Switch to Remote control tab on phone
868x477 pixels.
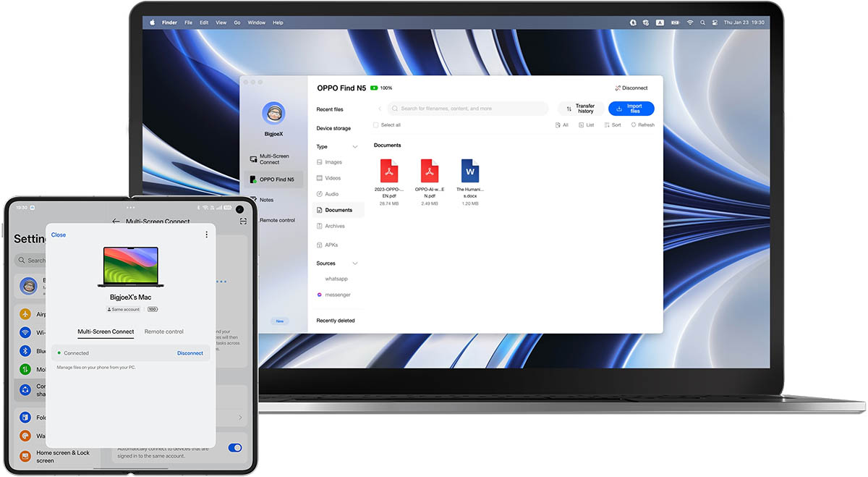click(x=164, y=332)
